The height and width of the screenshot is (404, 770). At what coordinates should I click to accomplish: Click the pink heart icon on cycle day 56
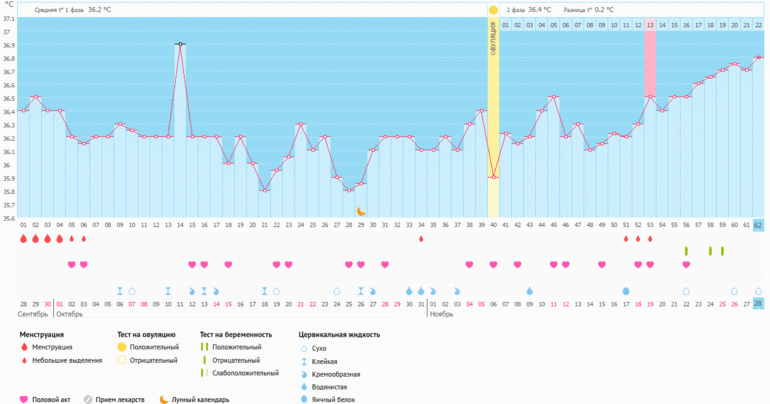[x=686, y=265]
